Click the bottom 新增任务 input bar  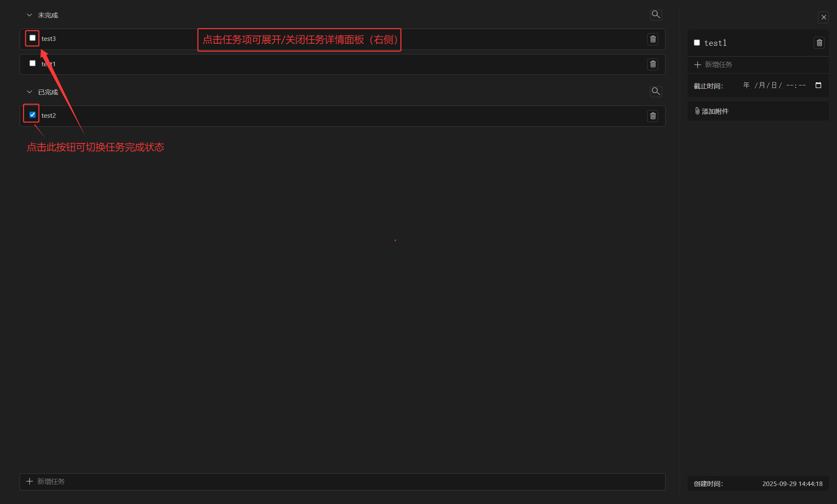342,482
